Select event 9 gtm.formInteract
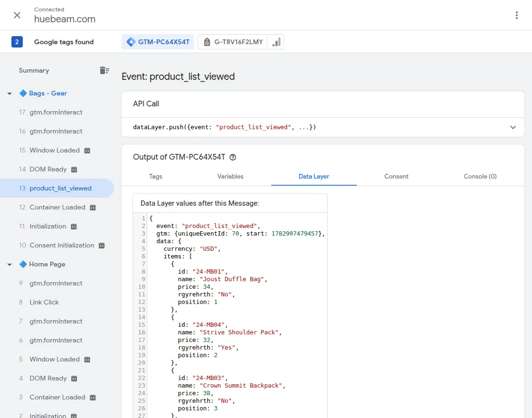The height and width of the screenshot is (418, 532). pos(57,283)
